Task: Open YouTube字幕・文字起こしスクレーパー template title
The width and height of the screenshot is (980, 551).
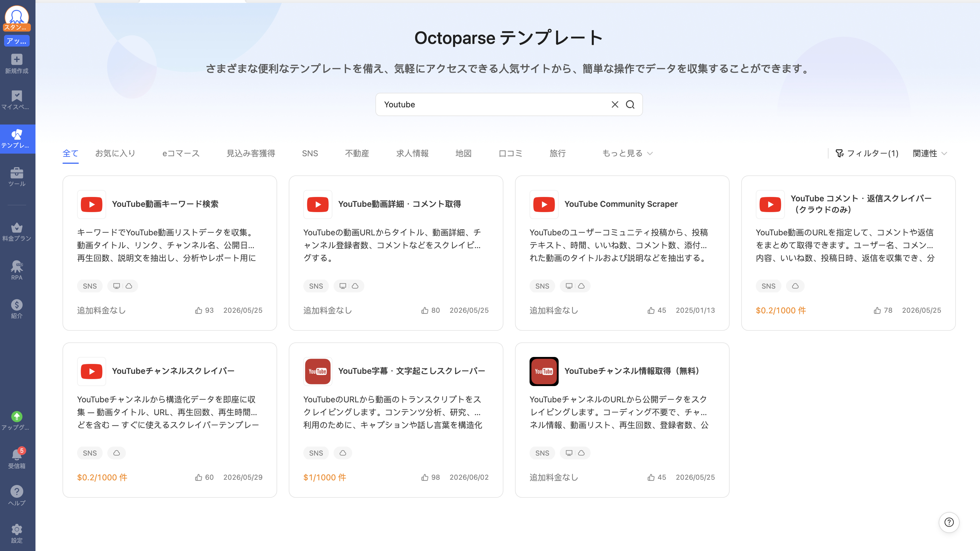Action: (x=412, y=371)
